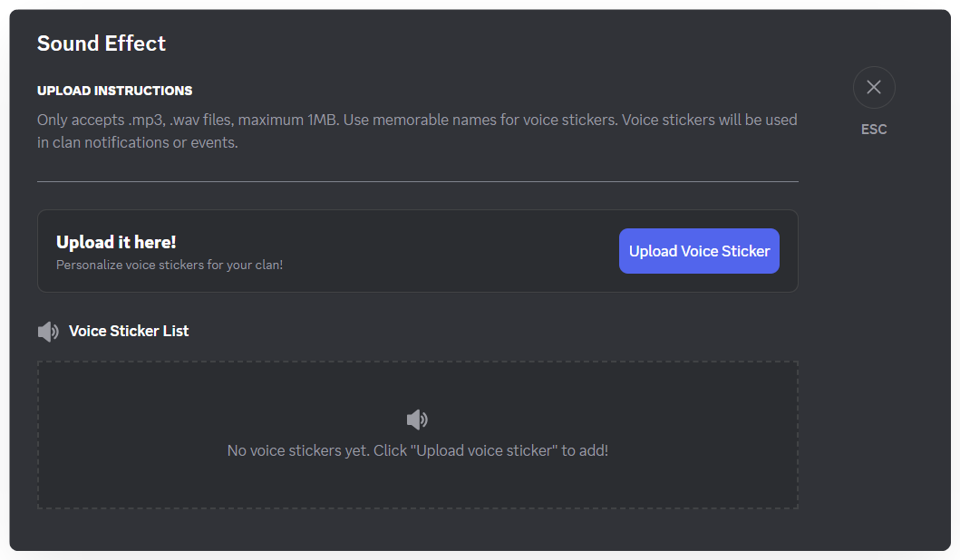Image resolution: width=960 pixels, height=560 pixels.
Task: Close the Sound Effect dialog with X
Action: [874, 87]
